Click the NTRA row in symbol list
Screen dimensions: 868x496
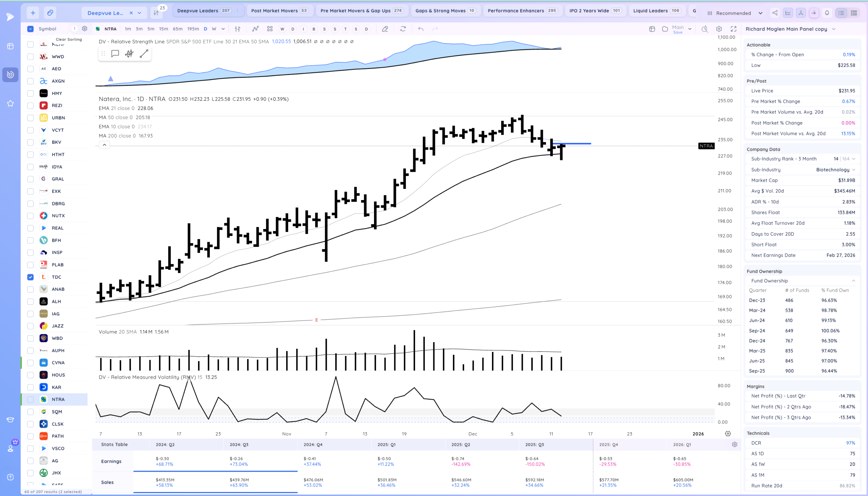(58, 399)
